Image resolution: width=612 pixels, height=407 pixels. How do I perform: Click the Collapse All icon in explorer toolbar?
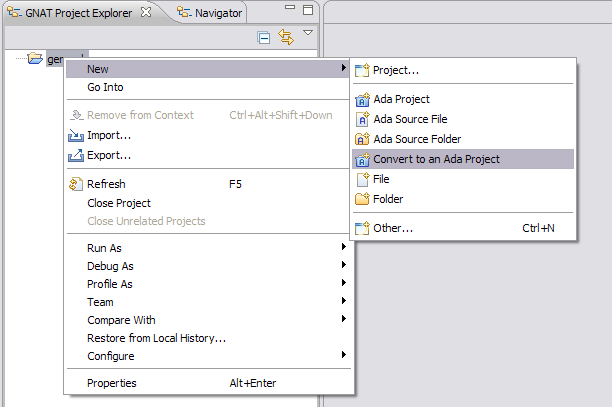pos(264,38)
